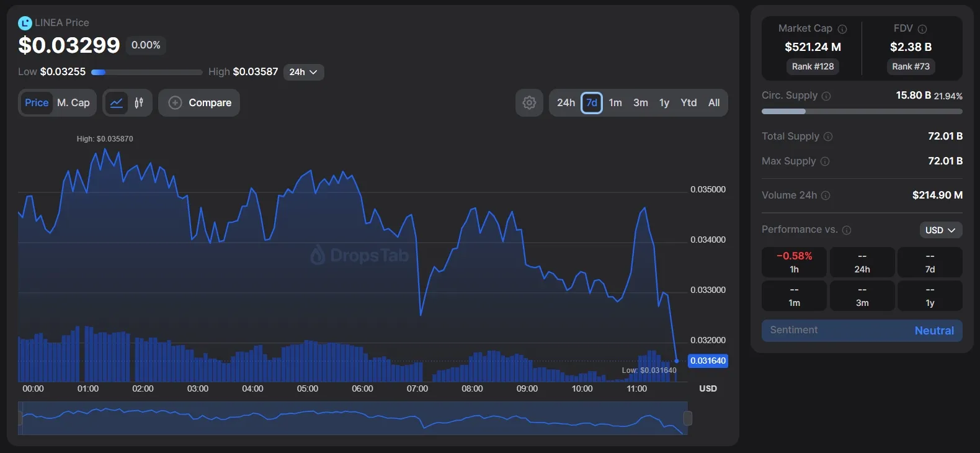Open Volume 24h info icon
Image resolution: width=980 pixels, height=453 pixels.
coord(826,195)
